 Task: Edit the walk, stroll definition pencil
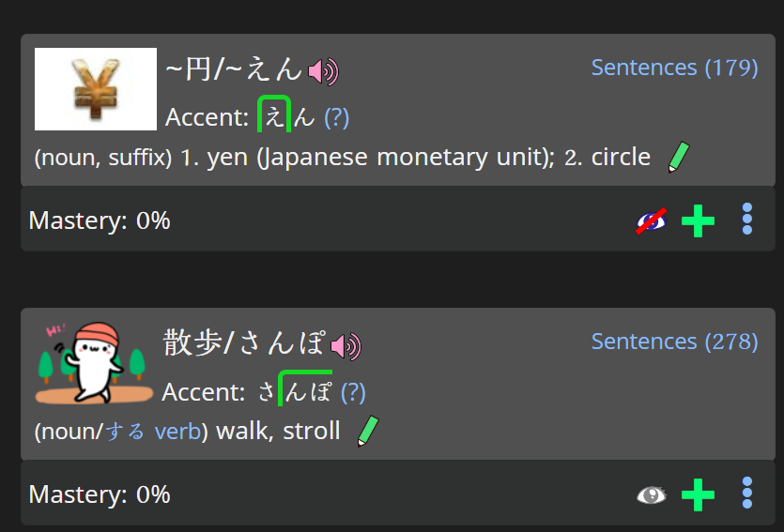click(368, 431)
